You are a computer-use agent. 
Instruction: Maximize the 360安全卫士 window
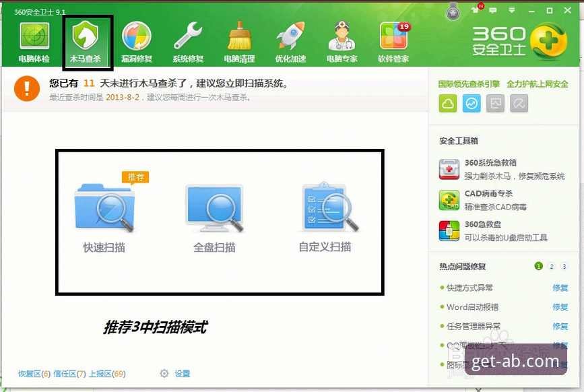click(x=550, y=11)
